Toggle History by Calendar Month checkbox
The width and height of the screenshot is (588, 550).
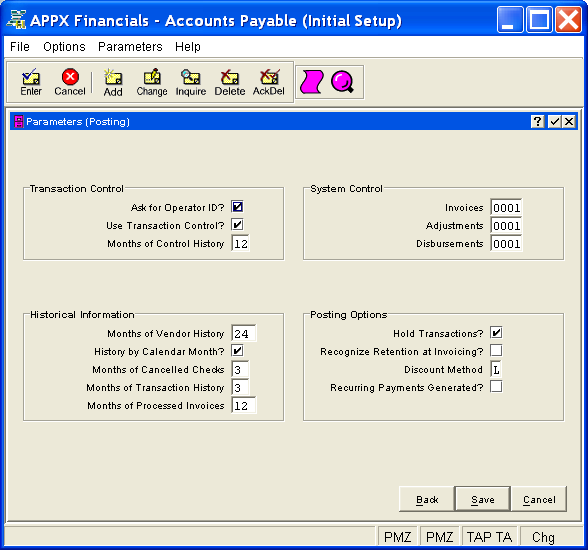click(x=237, y=351)
